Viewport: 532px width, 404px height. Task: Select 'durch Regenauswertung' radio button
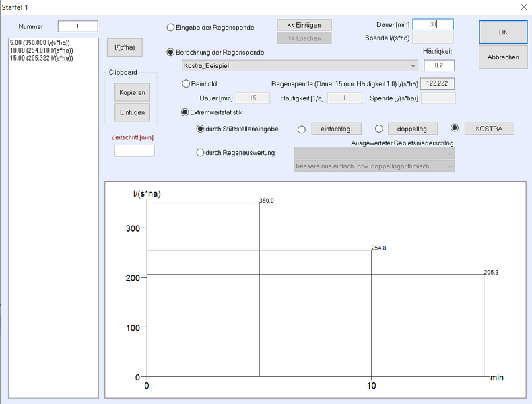(200, 153)
